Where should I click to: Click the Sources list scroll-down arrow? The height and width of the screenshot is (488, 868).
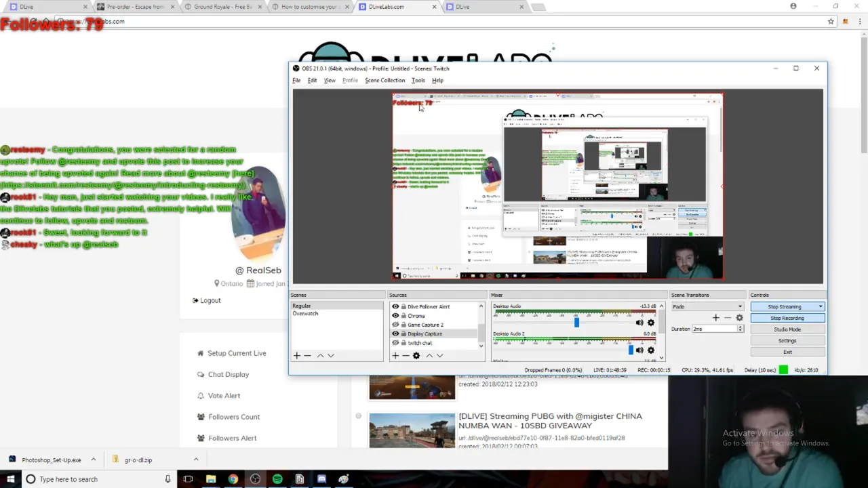(481, 346)
